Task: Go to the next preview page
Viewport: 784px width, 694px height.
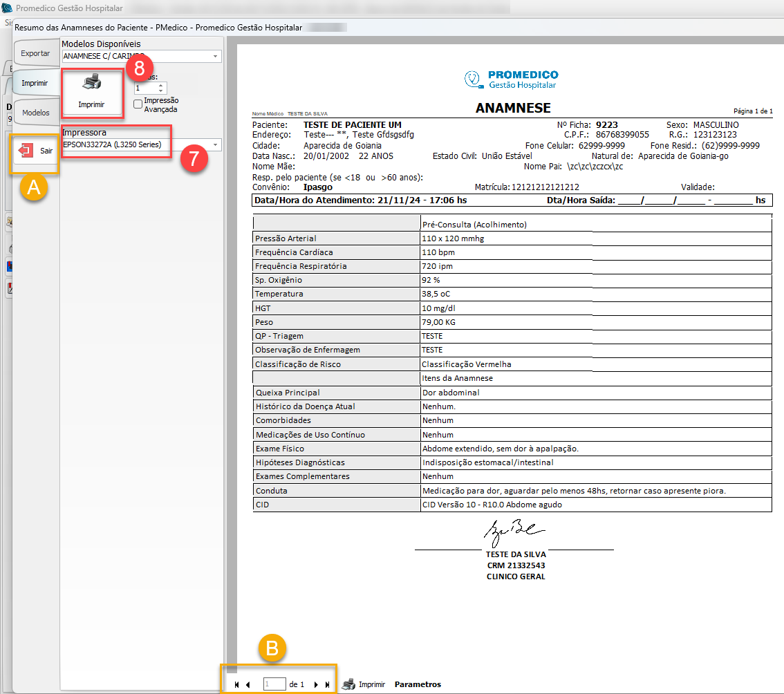Action: (x=316, y=684)
